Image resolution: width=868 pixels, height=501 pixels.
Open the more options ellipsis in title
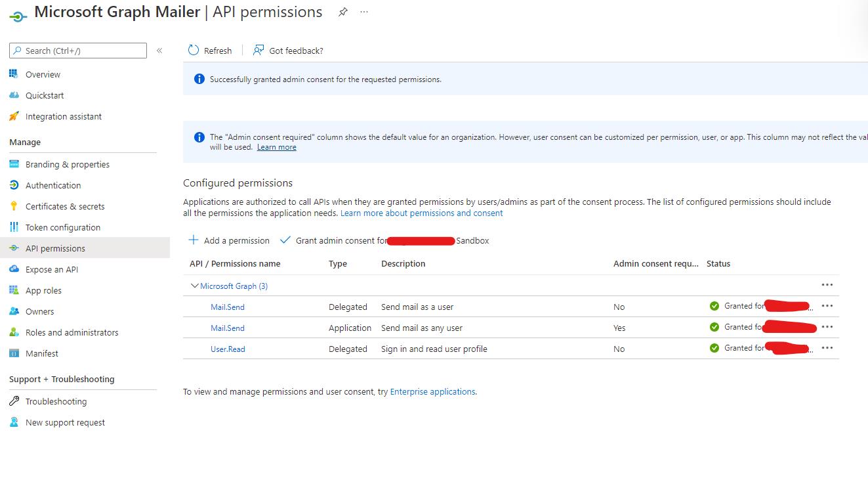[x=364, y=12]
